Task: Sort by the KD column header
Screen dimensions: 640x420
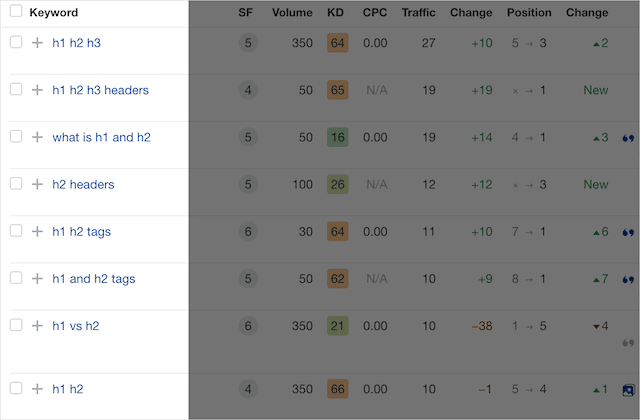Action: (x=335, y=13)
